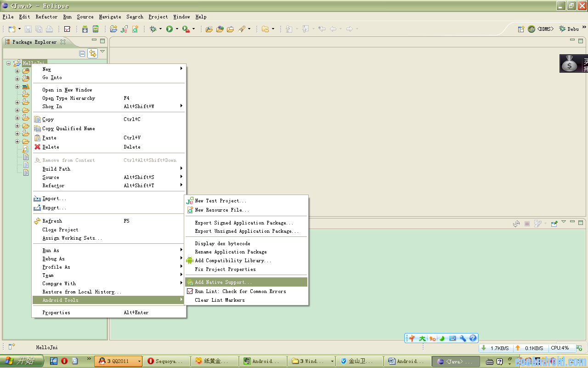Screen dimensions: 588x368
Task: Open the External Tools dropdown arrow
Action: coord(193,29)
